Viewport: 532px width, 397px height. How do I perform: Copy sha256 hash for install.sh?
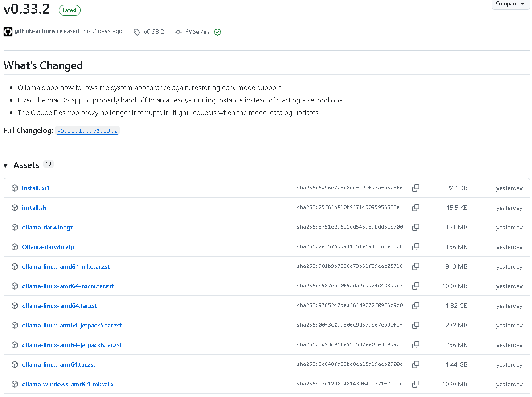click(x=416, y=208)
